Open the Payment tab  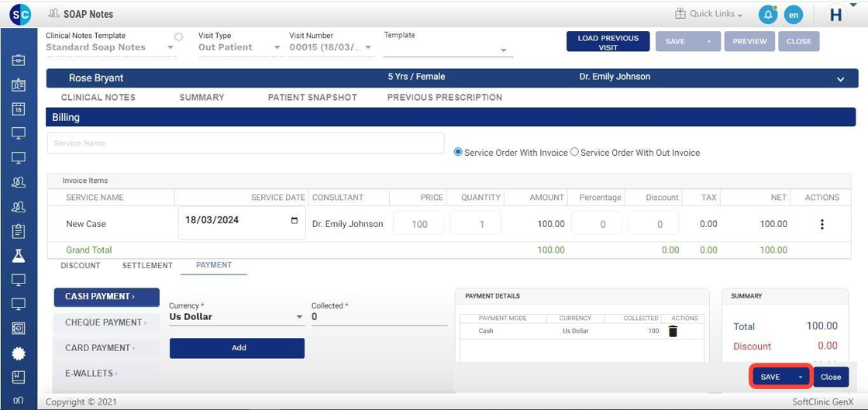214,265
